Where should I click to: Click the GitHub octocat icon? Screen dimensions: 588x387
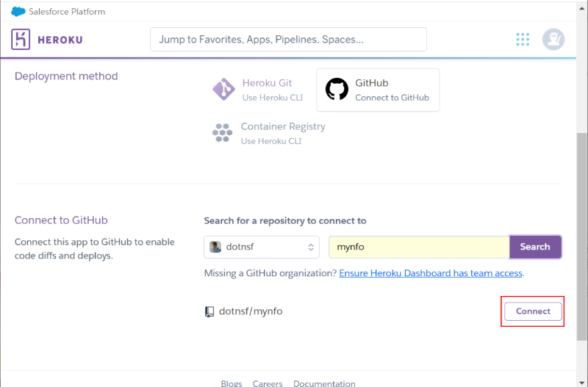[337, 89]
